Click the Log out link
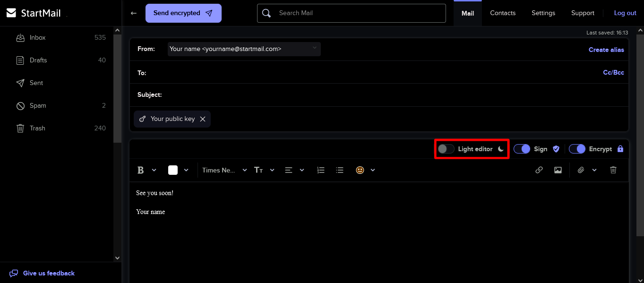Image resolution: width=644 pixels, height=283 pixels. click(x=625, y=13)
